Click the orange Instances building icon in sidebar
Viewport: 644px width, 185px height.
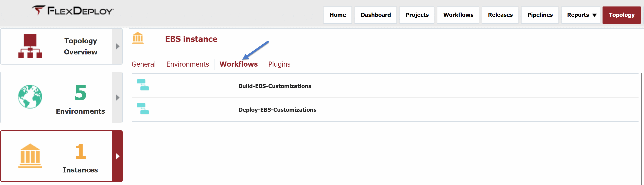coord(30,155)
